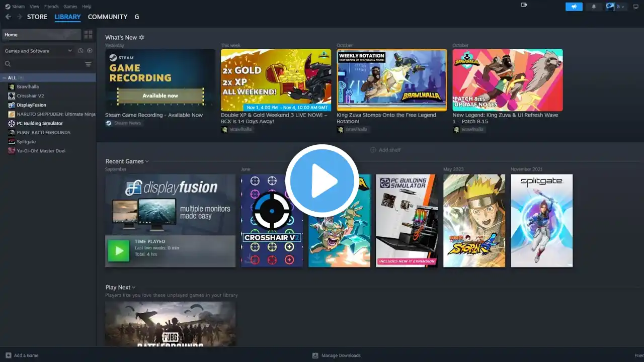Click DisplayFusion icon in sidebar list

point(12,105)
